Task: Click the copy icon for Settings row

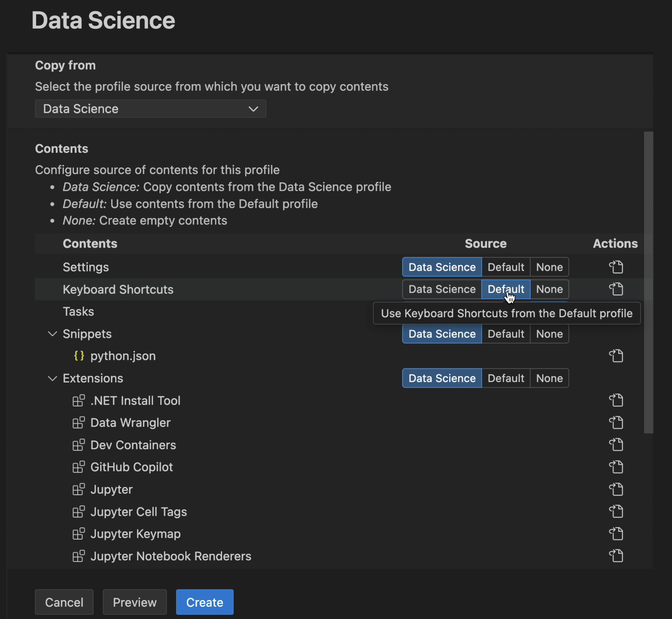Action: point(615,267)
